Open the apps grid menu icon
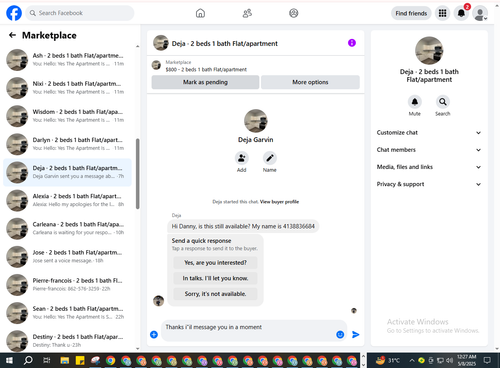This screenshot has height=368, width=500. (442, 13)
